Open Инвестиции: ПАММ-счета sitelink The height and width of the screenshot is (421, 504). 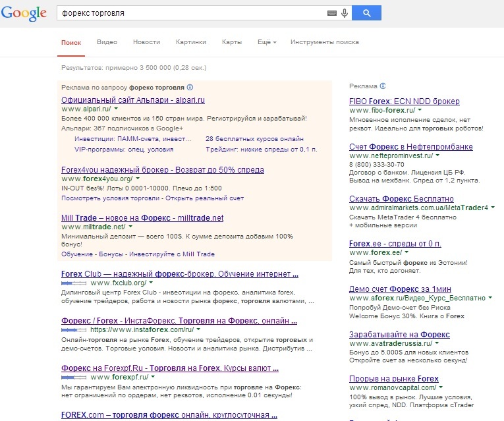point(132,139)
